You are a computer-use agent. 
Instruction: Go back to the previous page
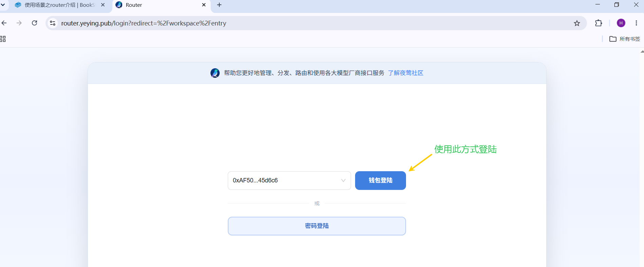(x=4, y=23)
